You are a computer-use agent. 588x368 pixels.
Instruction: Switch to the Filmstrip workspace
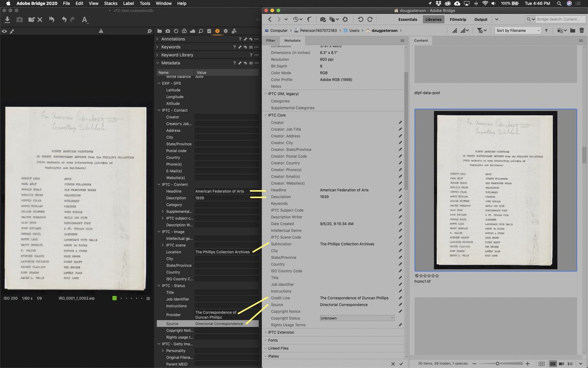point(459,20)
